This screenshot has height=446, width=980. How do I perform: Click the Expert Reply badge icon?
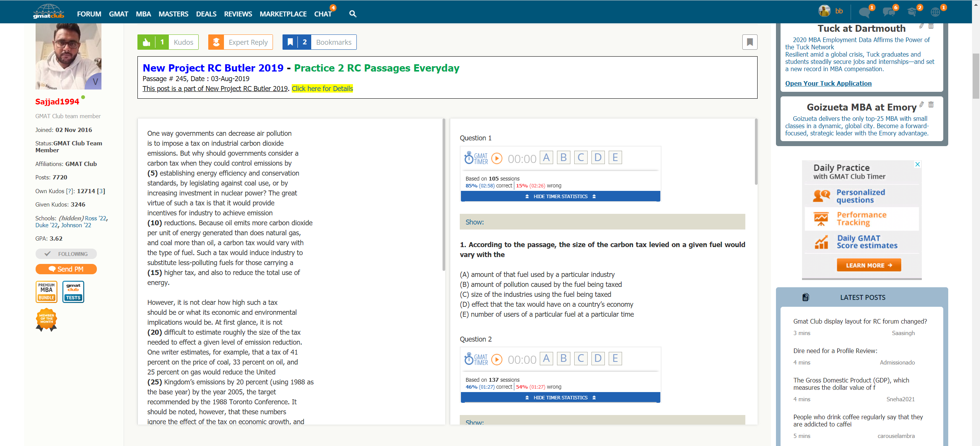(x=216, y=42)
